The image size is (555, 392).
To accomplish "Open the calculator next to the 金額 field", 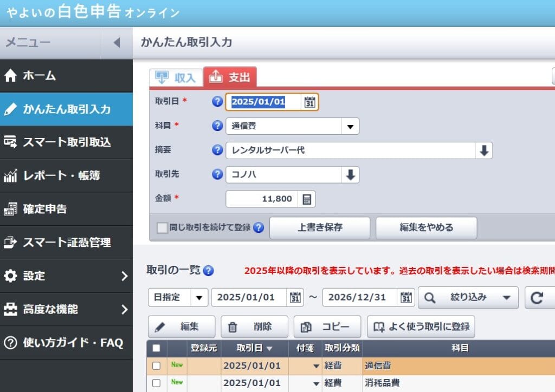I will pyautogui.click(x=306, y=199).
